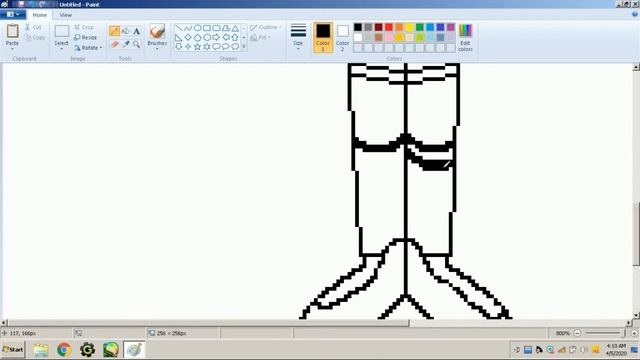This screenshot has width=640, height=360.
Task: Choose the Triangle shape
Action: 235,28
